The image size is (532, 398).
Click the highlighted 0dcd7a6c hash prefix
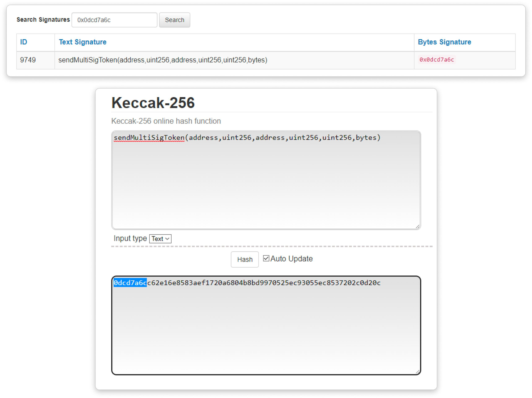[130, 283]
